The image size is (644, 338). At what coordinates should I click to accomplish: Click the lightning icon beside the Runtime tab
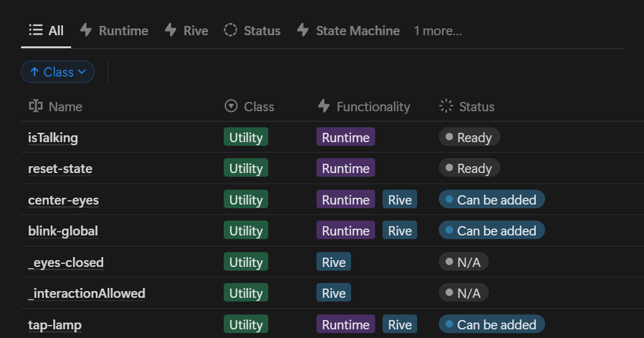[86, 30]
